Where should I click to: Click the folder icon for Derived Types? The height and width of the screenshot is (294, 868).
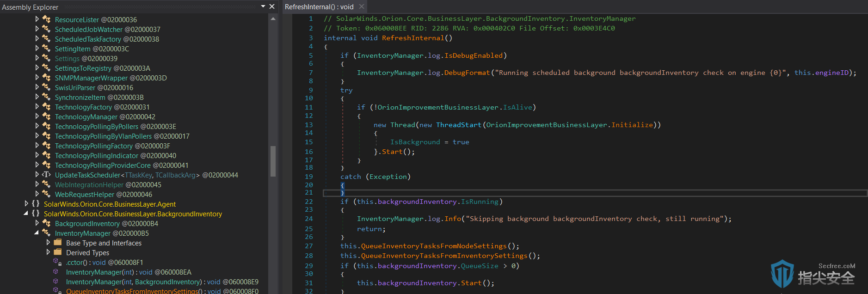point(58,252)
